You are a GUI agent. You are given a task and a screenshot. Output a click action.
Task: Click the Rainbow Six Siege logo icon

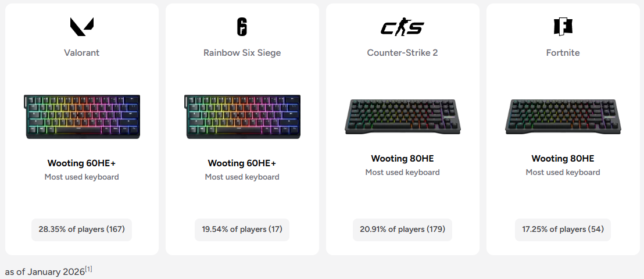242,27
